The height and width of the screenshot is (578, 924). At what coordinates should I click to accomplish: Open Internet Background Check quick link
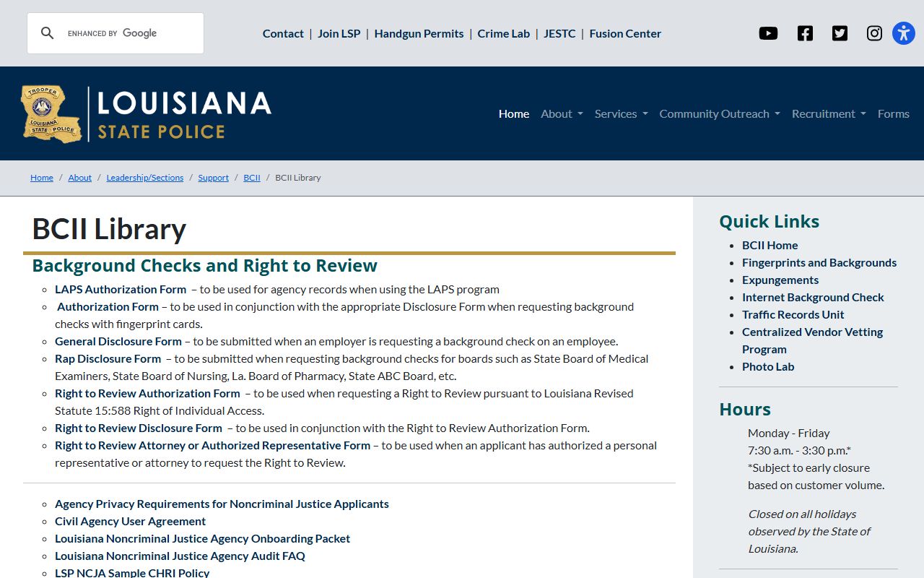pyautogui.click(x=813, y=297)
